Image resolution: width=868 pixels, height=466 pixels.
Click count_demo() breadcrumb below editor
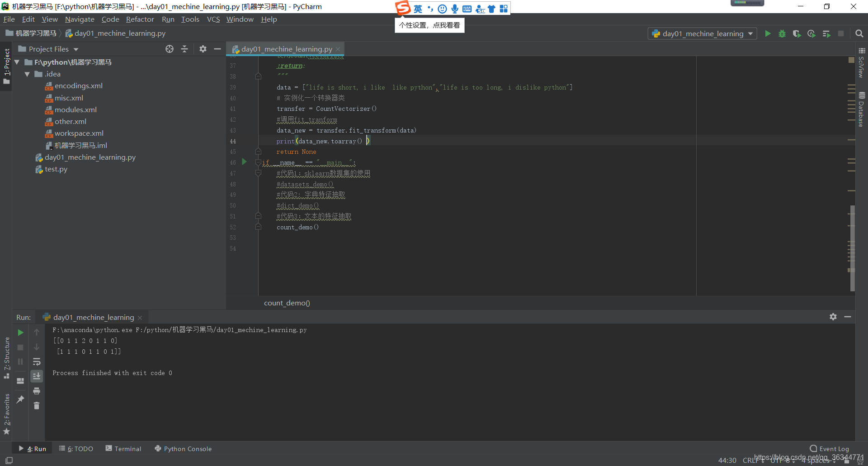287,303
